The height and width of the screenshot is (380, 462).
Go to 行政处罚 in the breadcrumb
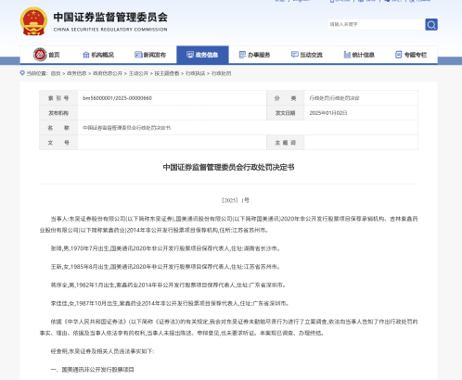(x=221, y=73)
